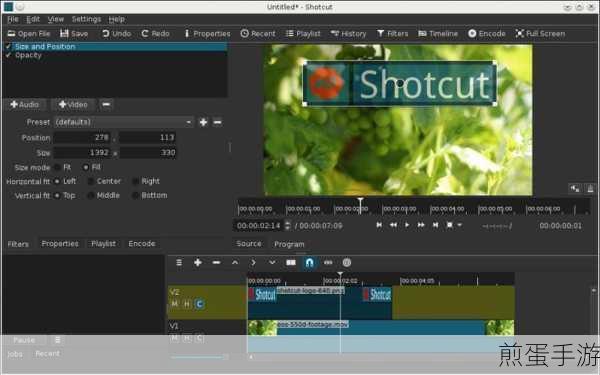Open File from the main toolbar
Viewport: 600px width, 375px height.
click(x=29, y=34)
